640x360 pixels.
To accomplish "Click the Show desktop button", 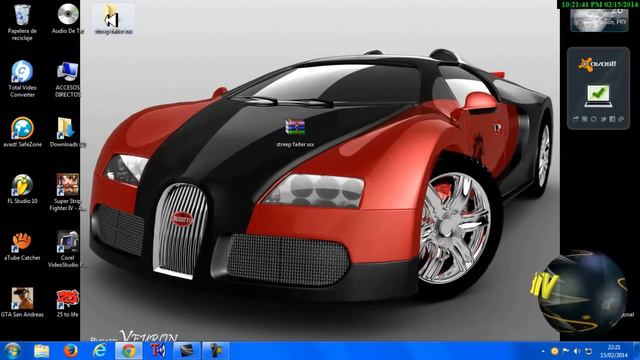I will tap(637, 351).
